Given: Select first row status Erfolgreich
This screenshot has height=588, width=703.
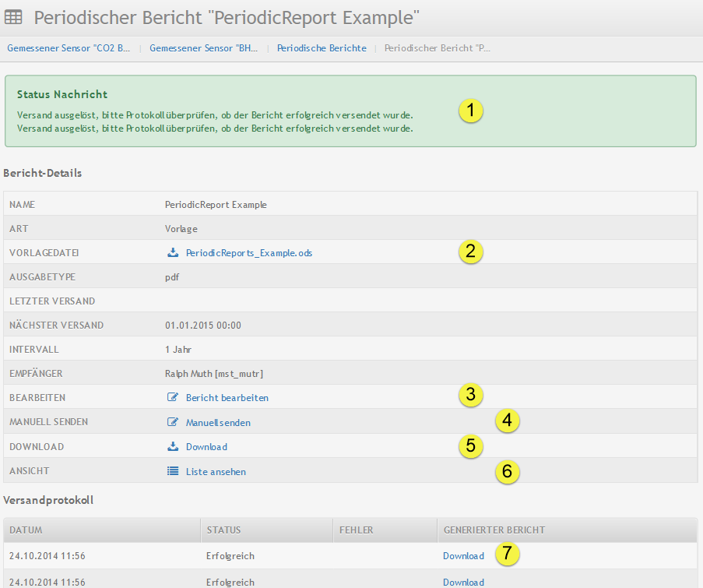Looking at the screenshot, I should [x=230, y=556].
